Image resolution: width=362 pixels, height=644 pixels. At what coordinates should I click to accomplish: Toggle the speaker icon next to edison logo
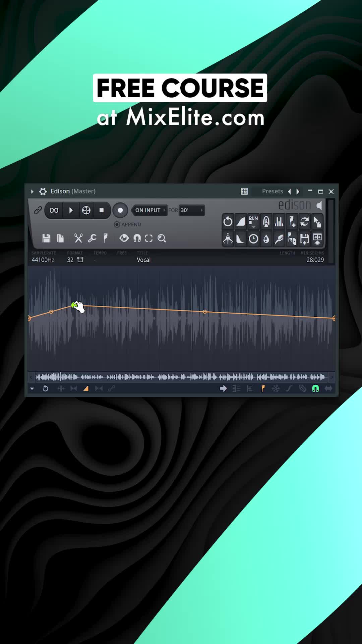[x=319, y=205]
